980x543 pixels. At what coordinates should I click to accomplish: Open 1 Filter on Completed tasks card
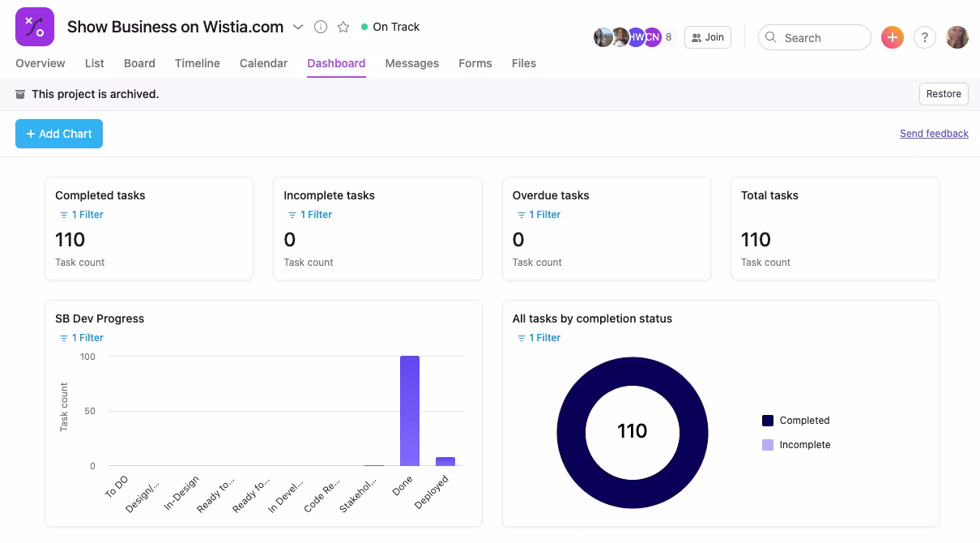click(82, 215)
